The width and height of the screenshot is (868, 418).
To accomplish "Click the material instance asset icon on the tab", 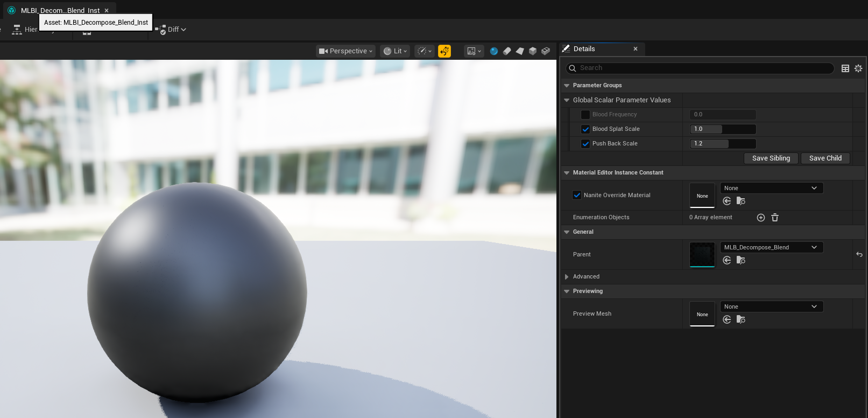I will point(11,10).
